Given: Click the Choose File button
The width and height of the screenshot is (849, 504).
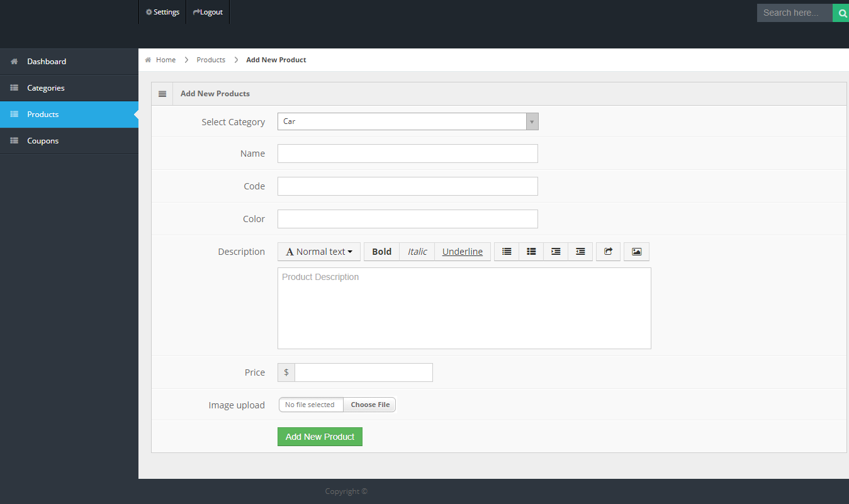Looking at the screenshot, I should (370, 405).
